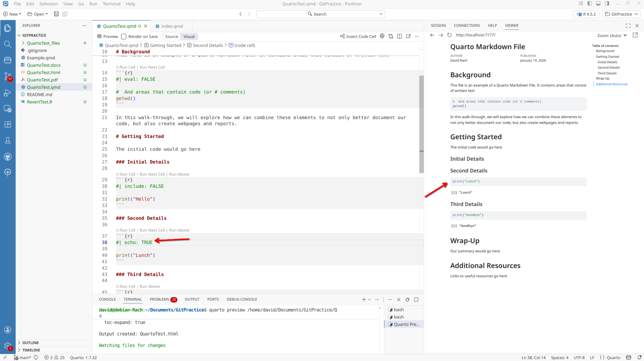The width and height of the screenshot is (644, 361).
Task: Click the Insert Code Cell button
Action: coord(358,36)
